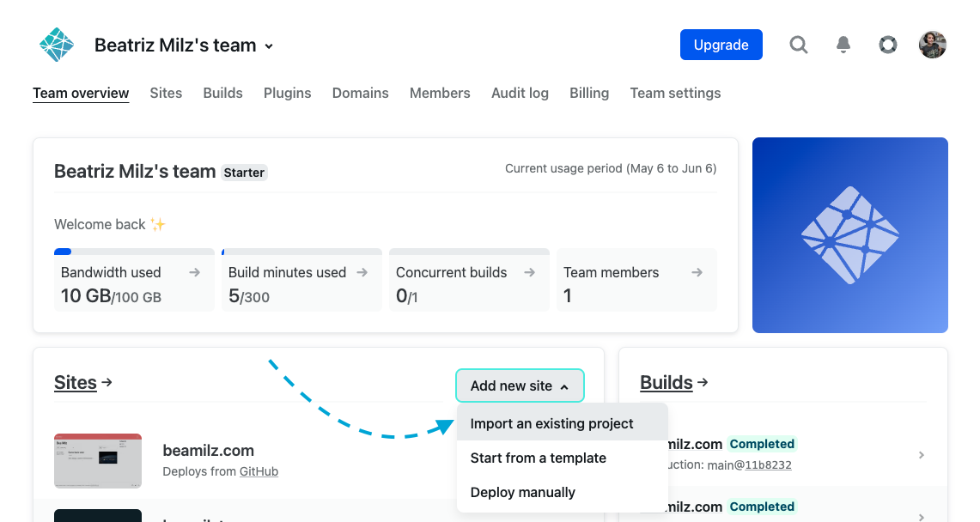Open the Audit log tab
The height and width of the screenshot is (522, 980).
(x=520, y=93)
